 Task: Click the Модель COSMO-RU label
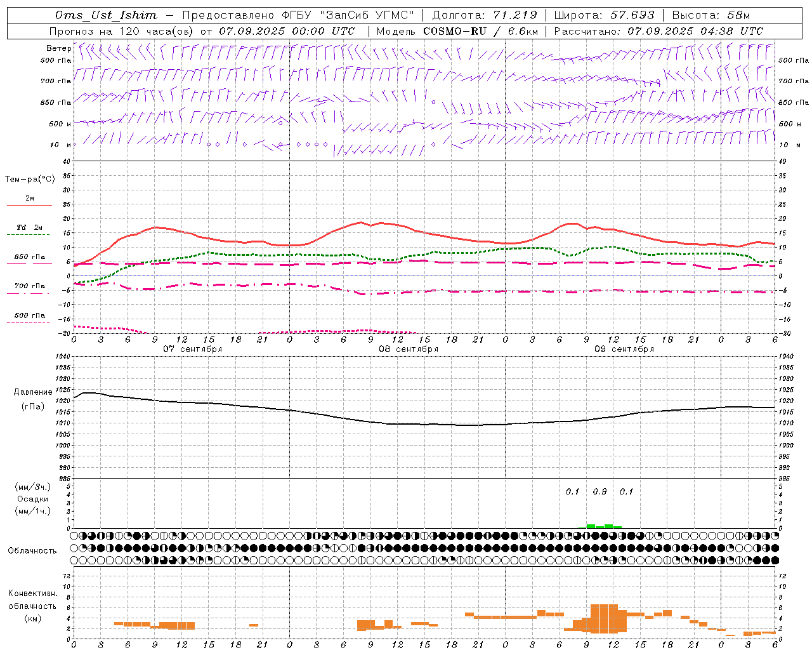(x=431, y=31)
